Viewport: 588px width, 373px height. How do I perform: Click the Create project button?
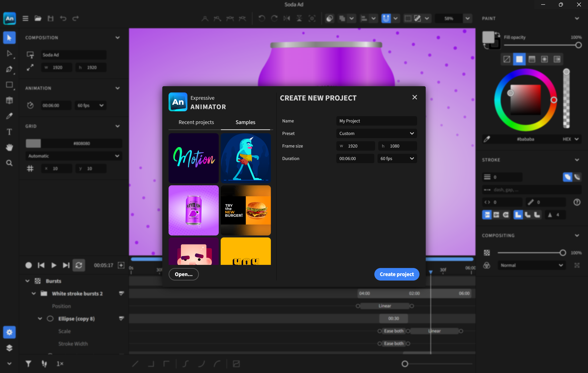tap(396, 274)
